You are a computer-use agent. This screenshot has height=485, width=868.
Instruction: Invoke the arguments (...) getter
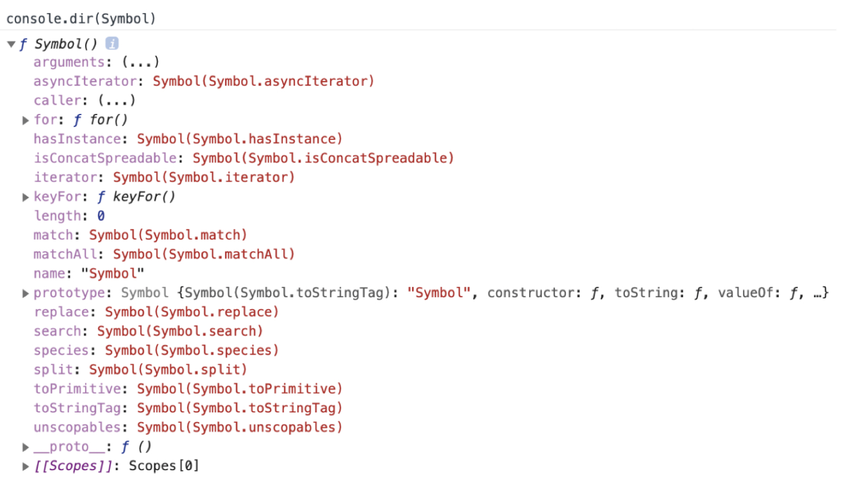(140, 62)
